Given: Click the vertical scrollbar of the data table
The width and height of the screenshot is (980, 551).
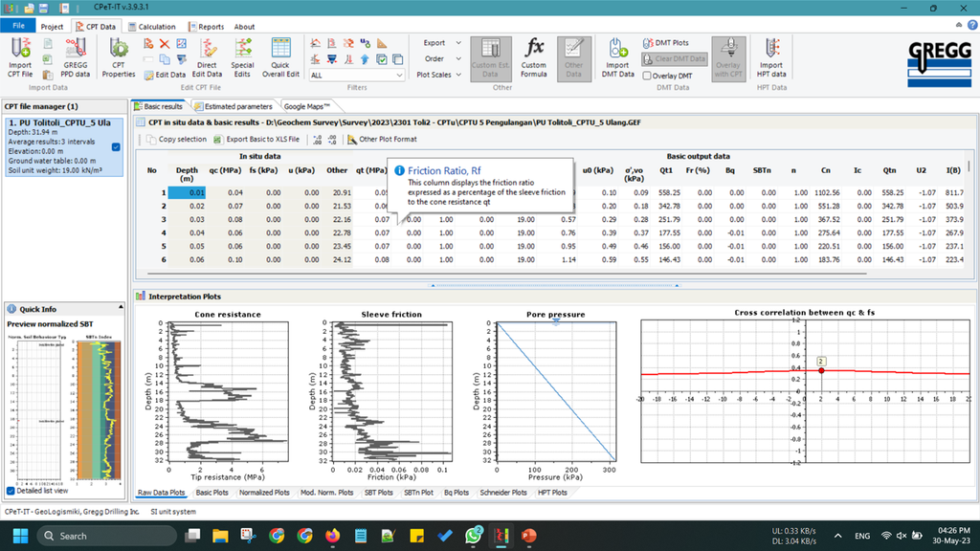Looking at the screenshot, I should pos(969,166).
